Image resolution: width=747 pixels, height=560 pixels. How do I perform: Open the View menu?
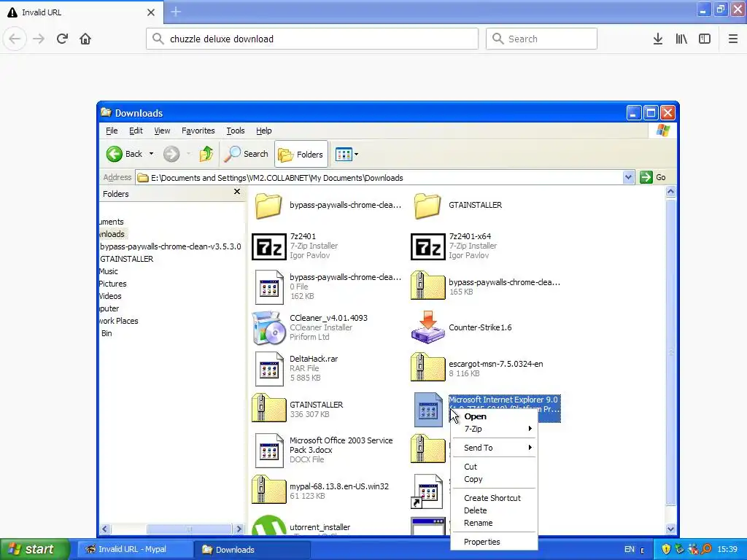pos(162,131)
